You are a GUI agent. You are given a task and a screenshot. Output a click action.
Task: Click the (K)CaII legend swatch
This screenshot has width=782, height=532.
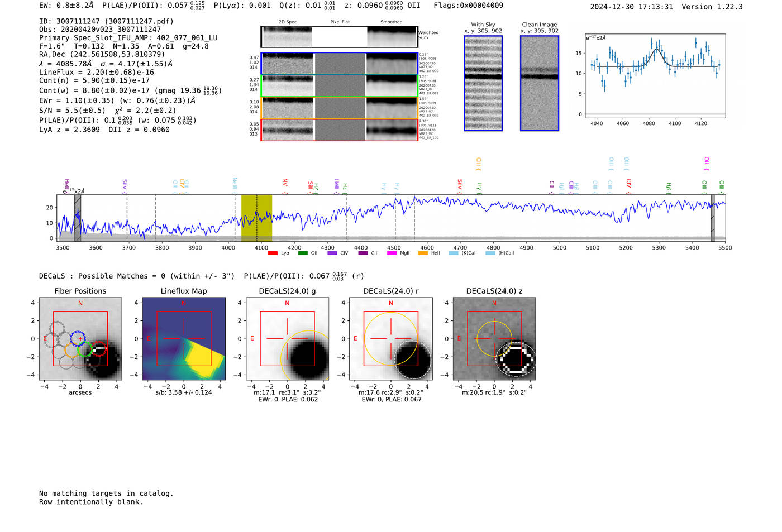(x=454, y=253)
